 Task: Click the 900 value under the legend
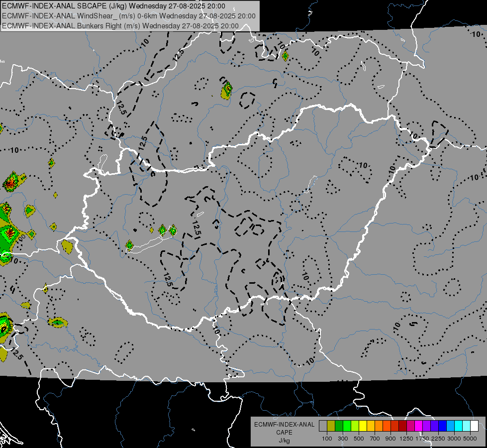[x=390, y=439]
